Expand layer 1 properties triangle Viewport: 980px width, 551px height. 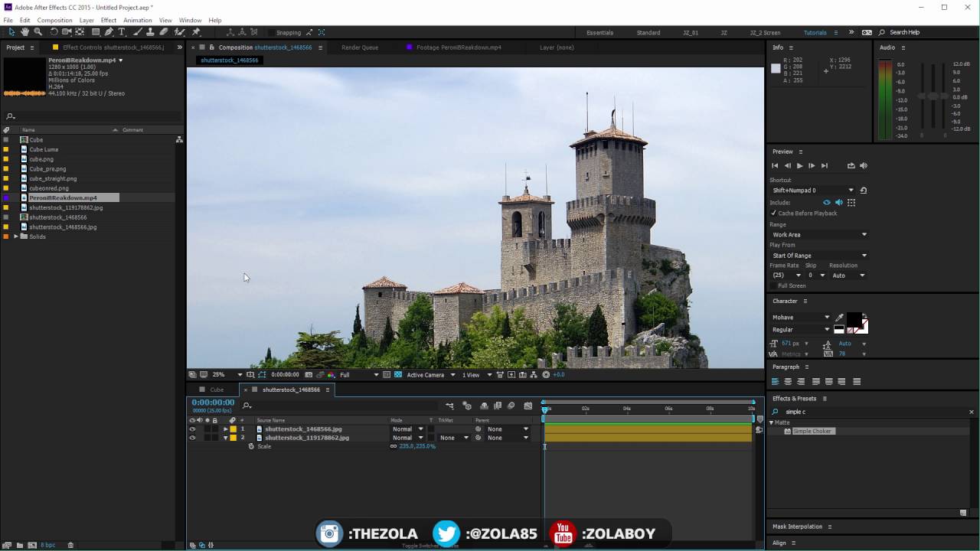pyautogui.click(x=225, y=429)
